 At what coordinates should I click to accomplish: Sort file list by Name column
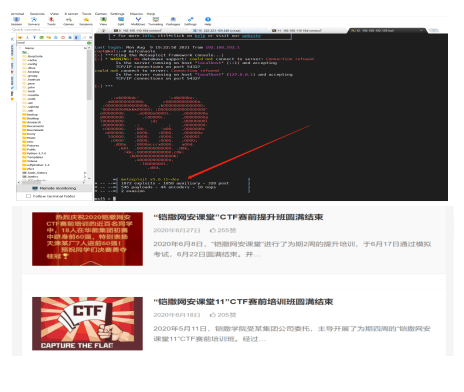click(x=29, y=48)
